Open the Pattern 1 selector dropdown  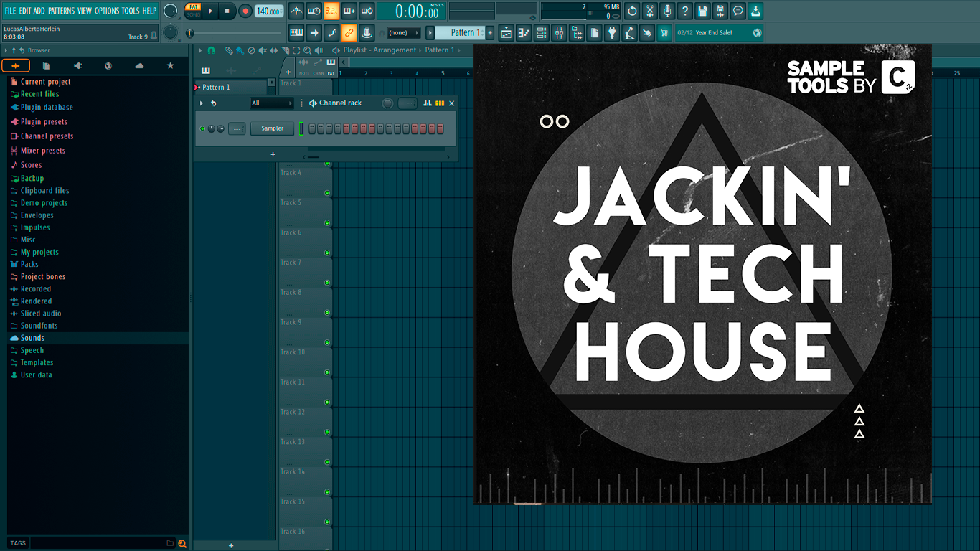(463, 32)
